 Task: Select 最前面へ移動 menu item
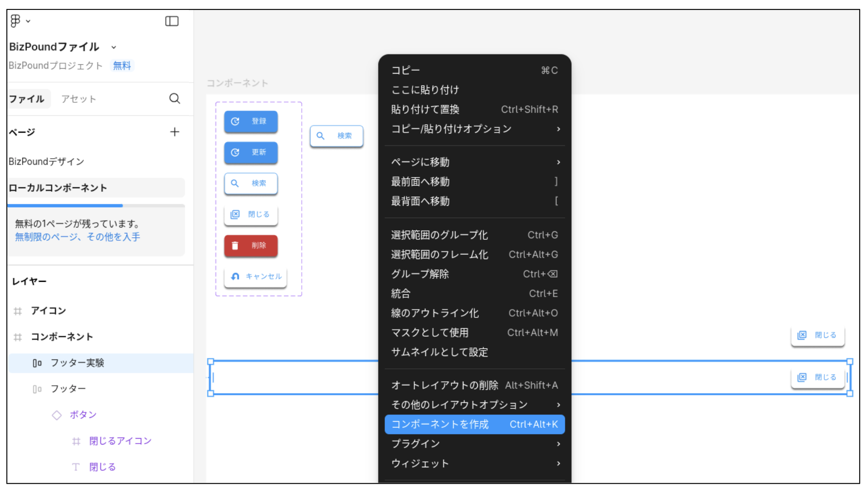pos(475,182)
